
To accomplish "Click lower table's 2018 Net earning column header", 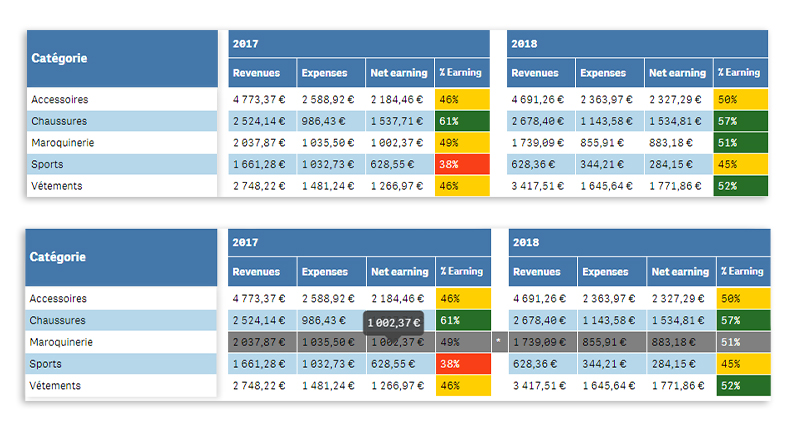I will pyautogui.click(x=682, y=272).
